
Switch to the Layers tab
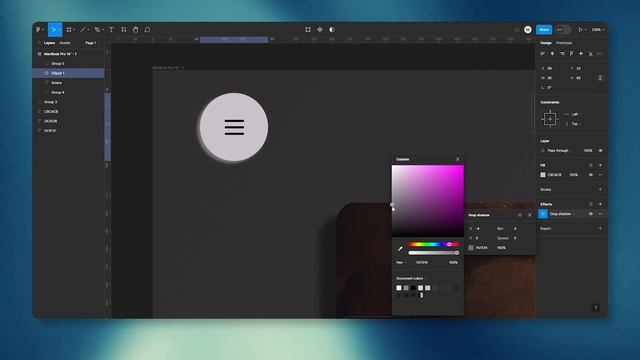pos(49,43)
